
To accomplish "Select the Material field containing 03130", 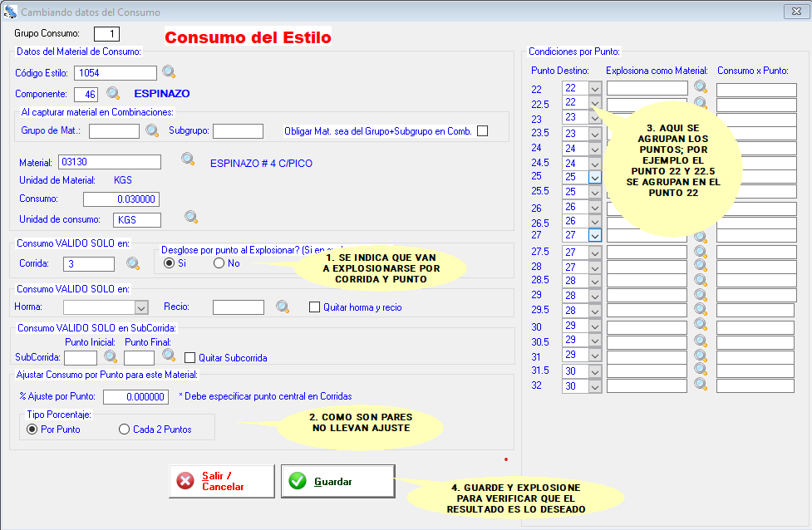I will pyautogui.click(x=110, y=162).
